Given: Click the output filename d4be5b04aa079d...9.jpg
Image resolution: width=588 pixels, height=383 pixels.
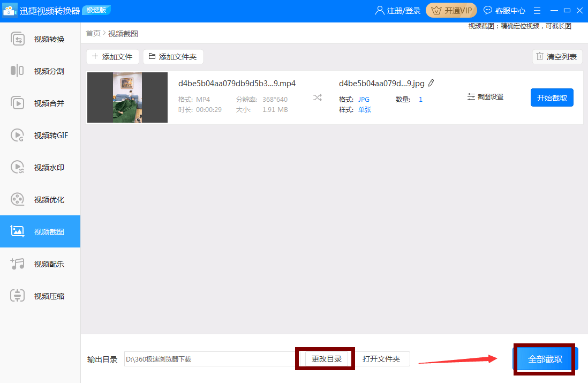Looking at the screenshot, I should pyautogui.click(x=382, y=83).
